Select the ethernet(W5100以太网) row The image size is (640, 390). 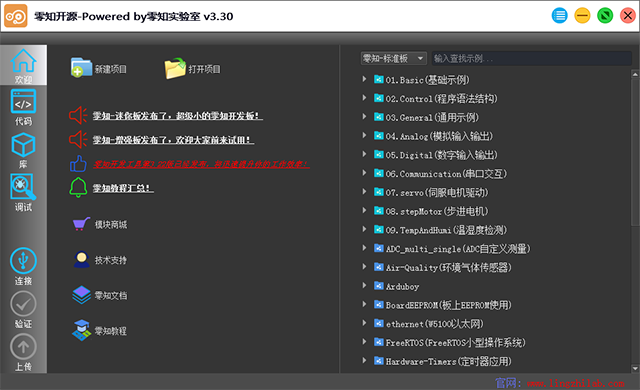(x=434, y=324)
